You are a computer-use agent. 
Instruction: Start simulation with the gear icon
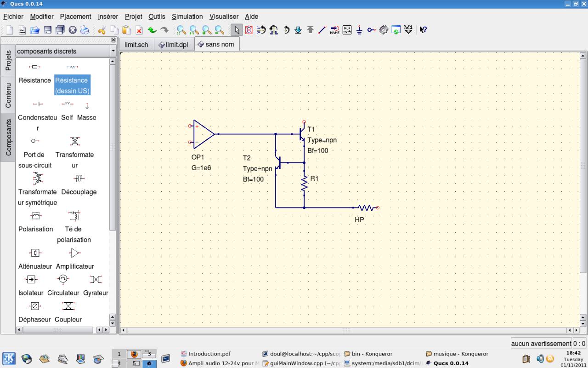click(x=384, y=30)
